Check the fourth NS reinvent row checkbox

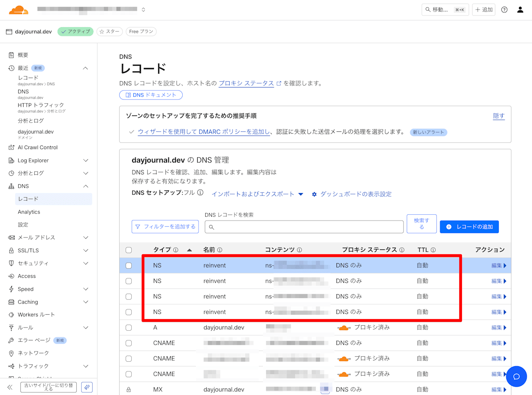pyautogui.click(x=129, y=312)
